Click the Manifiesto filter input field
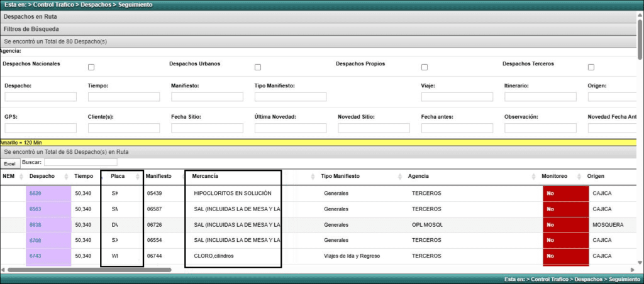 pyautogui.click(x=207, y=97)
